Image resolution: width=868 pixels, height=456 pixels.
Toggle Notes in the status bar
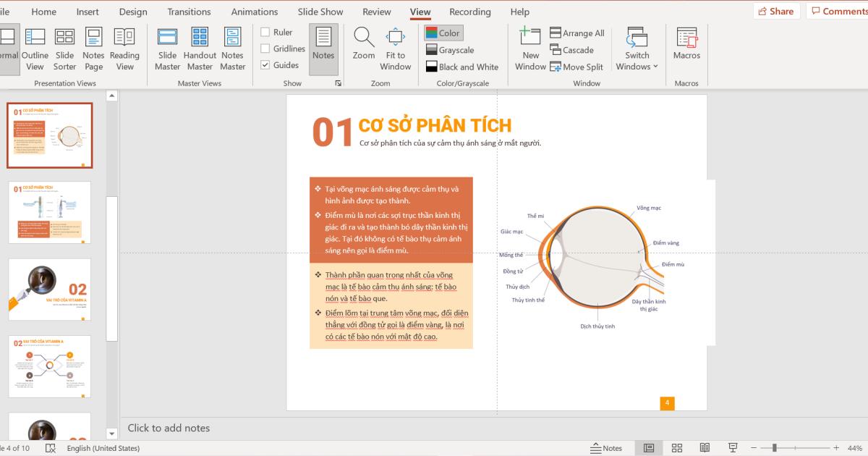606,448
